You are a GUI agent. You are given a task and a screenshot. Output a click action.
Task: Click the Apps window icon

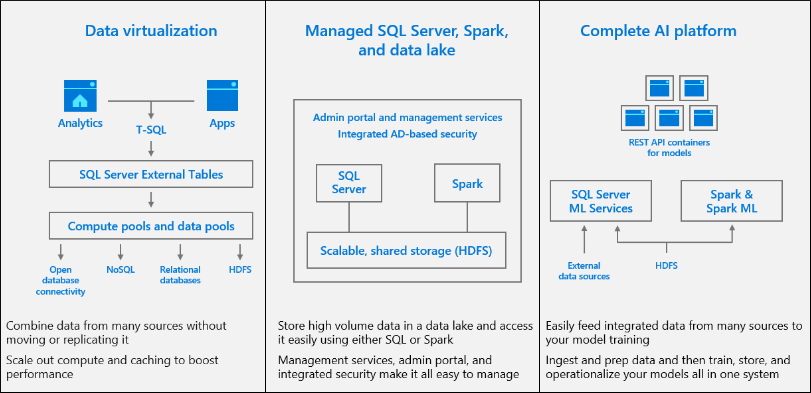click(x=222, y=96)
